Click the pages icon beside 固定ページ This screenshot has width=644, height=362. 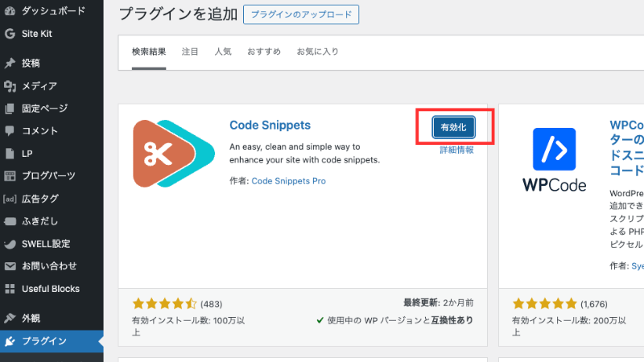10,109
